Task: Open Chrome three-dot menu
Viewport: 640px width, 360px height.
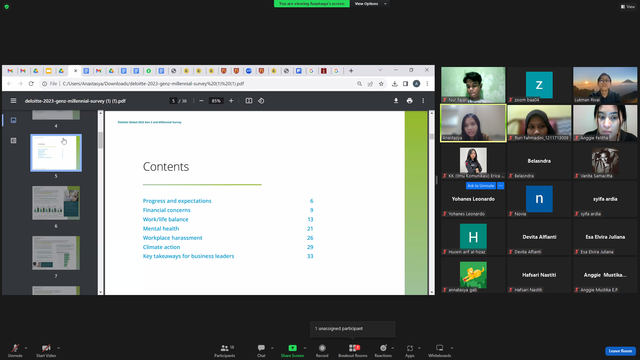Action: click(x=427, y=84)
